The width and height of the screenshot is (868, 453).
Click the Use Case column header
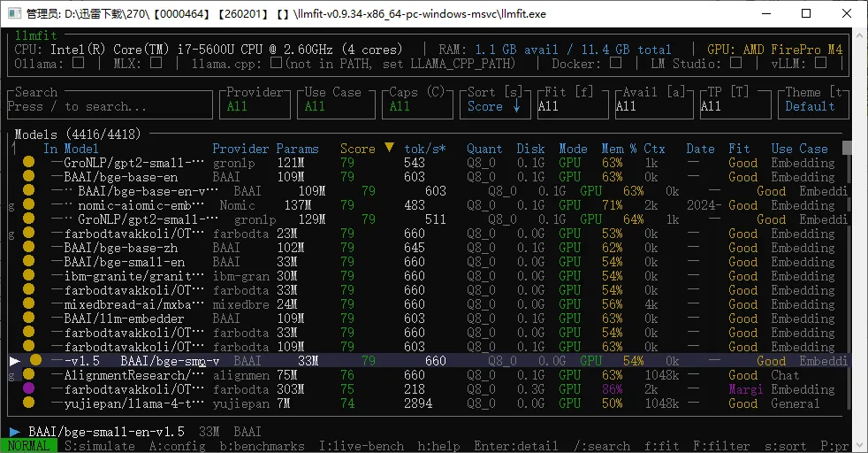799,149
